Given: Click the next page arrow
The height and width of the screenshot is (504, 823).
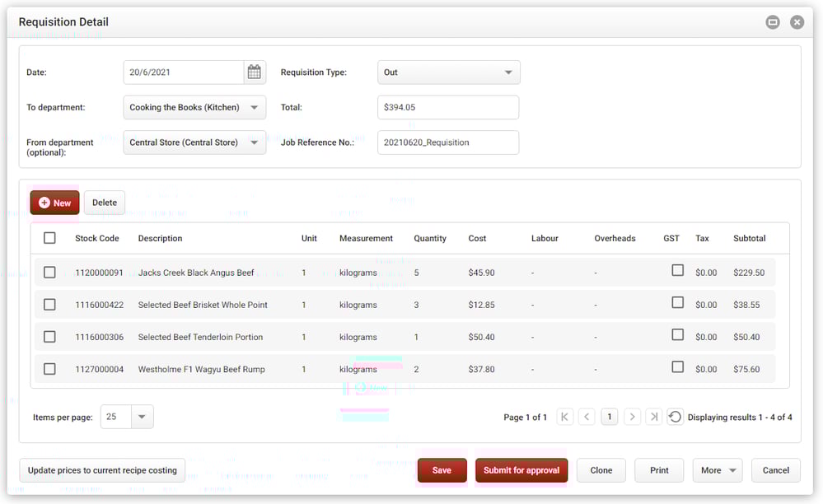Looking at the screenshot, I should (631, 417).
